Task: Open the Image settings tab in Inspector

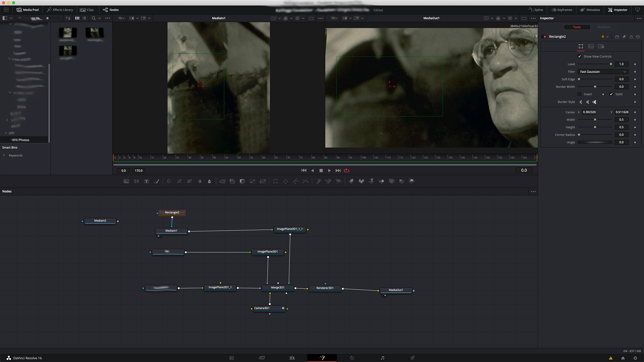Action: coord(591,46)
